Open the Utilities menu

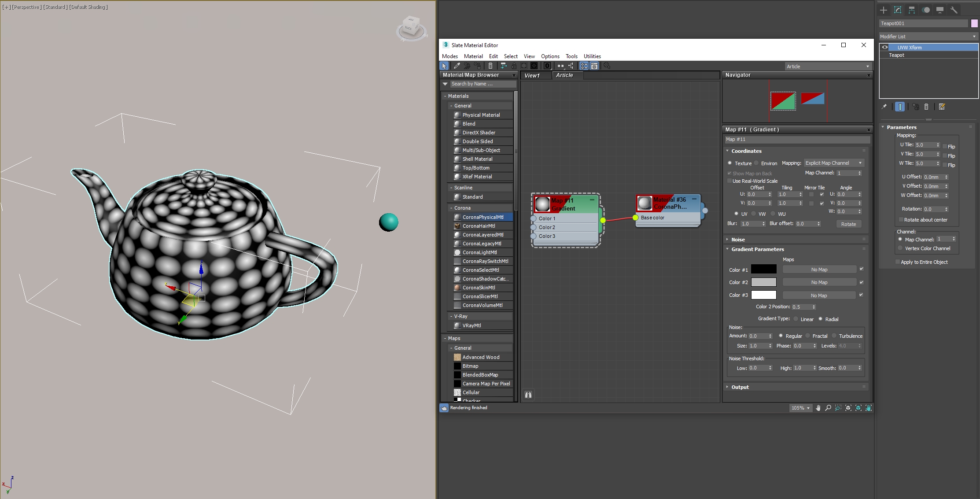[592, 56]
